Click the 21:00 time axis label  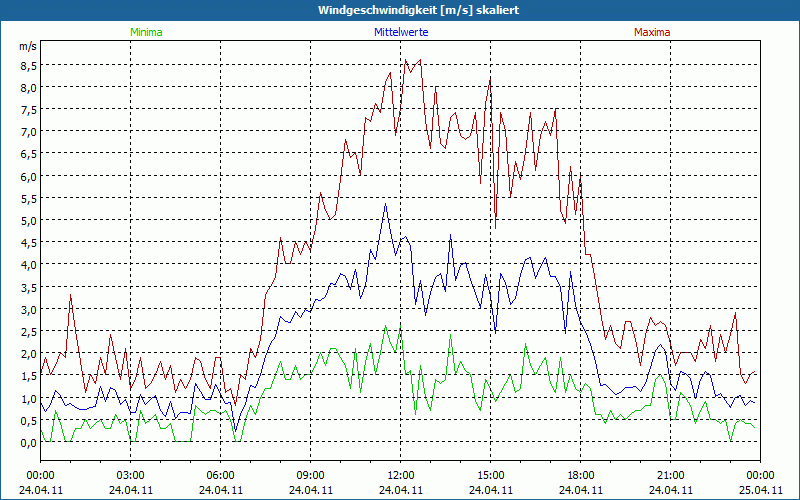click(670, 476)
